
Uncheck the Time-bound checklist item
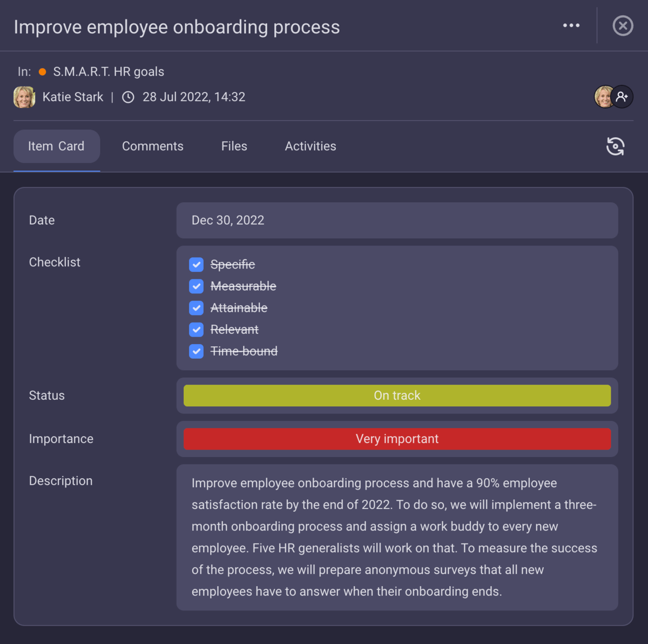(196, 351)
